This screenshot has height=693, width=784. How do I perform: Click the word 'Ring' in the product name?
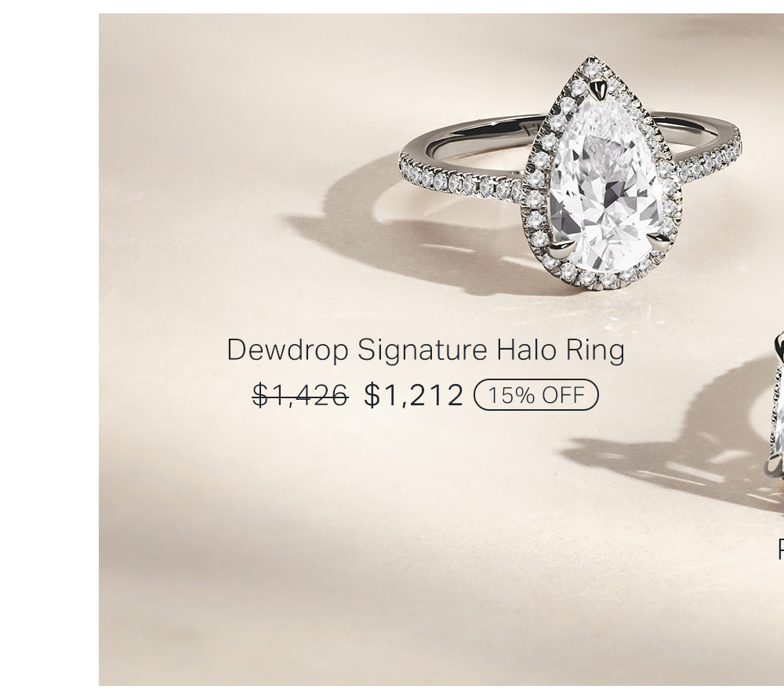[x=595, y=350]
